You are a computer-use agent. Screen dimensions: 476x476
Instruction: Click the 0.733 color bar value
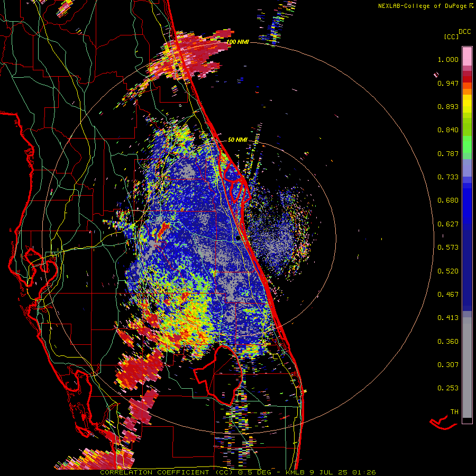[x=448, y=177]
